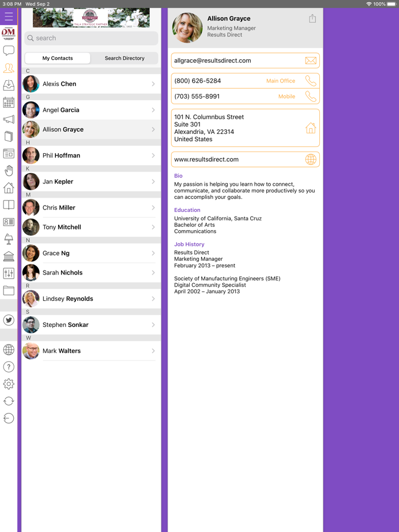
Task: Open the news feed icon
Action: pyautogui.click(x=9, y=154)
